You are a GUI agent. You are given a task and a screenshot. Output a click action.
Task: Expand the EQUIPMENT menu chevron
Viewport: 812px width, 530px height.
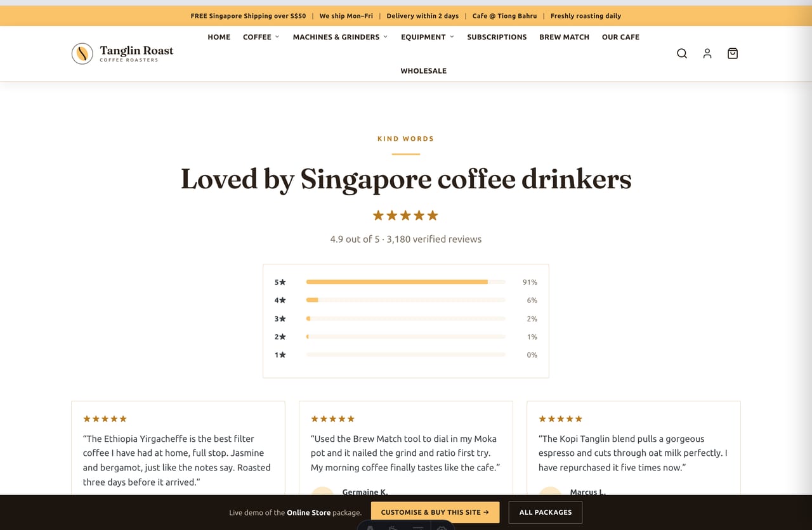point(452,37)
